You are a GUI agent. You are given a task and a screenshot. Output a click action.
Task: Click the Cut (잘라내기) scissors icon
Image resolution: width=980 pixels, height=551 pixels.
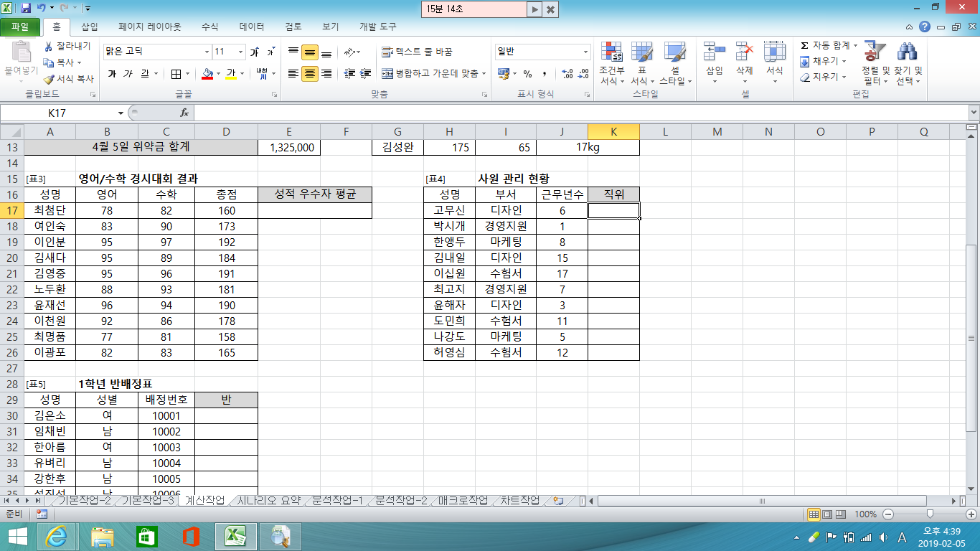point(49,47)
